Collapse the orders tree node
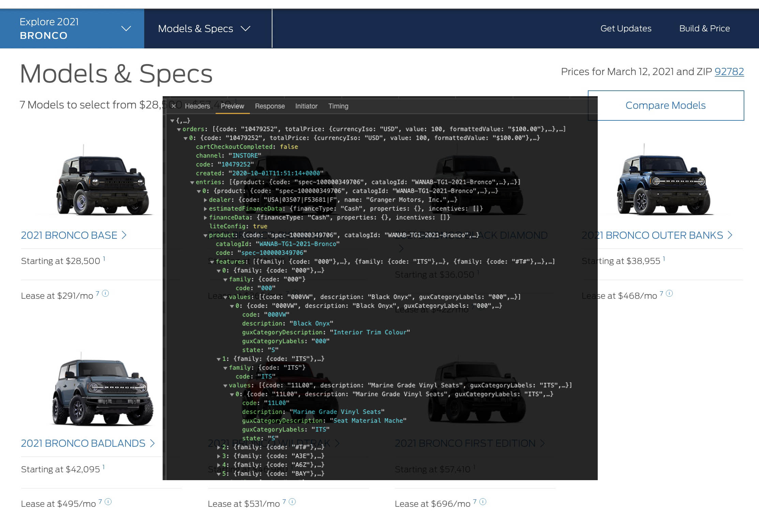This screenshot has width=759, height=532. click(179, 129)
